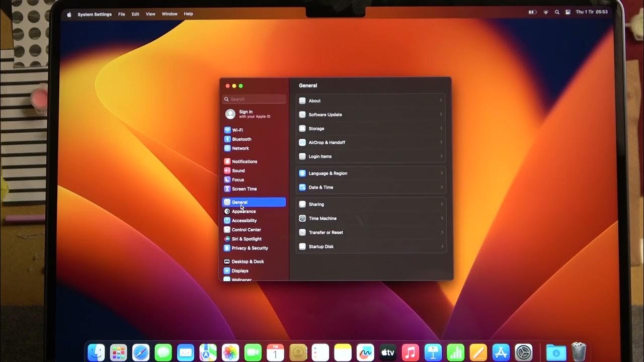Open Messages in the Dock
The height and width of the screenshot is (362, 644).
coord(163,352)
